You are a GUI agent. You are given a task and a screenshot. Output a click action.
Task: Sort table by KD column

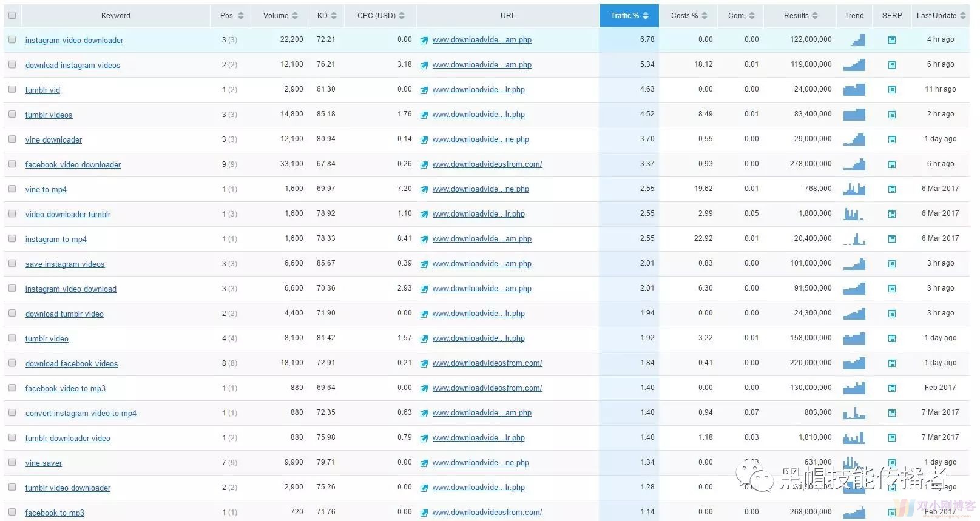326,16
